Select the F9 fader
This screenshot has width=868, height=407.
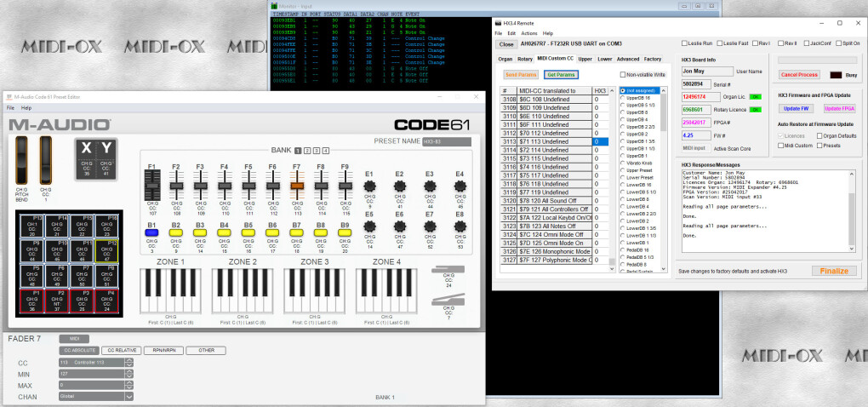click(345, 186)
